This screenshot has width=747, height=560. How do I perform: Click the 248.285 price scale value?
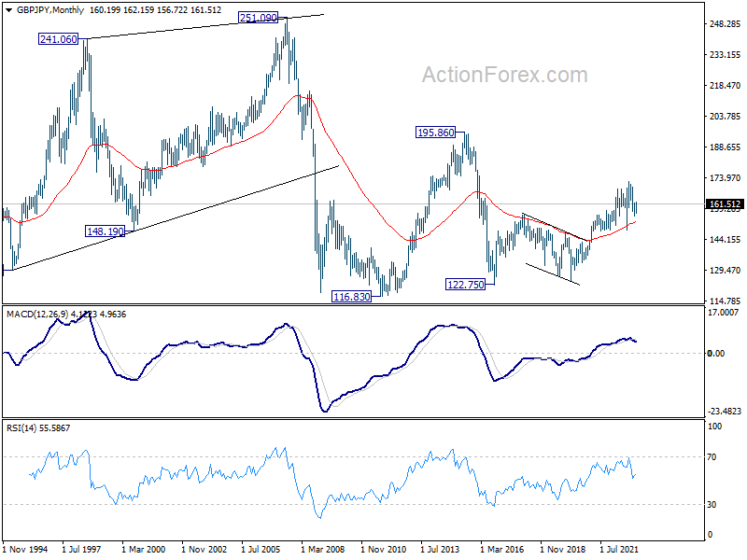(x=726, y=24)
